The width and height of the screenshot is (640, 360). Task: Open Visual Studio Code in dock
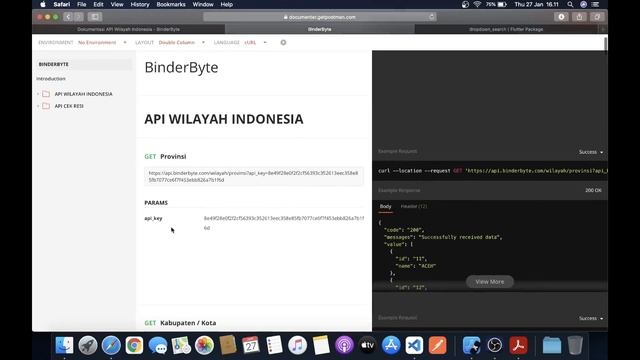click(414, 345)
